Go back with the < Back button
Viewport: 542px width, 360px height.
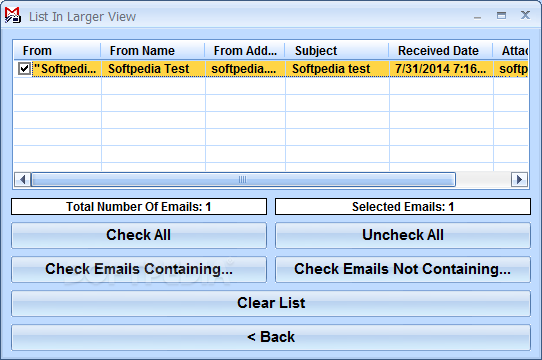271,337
